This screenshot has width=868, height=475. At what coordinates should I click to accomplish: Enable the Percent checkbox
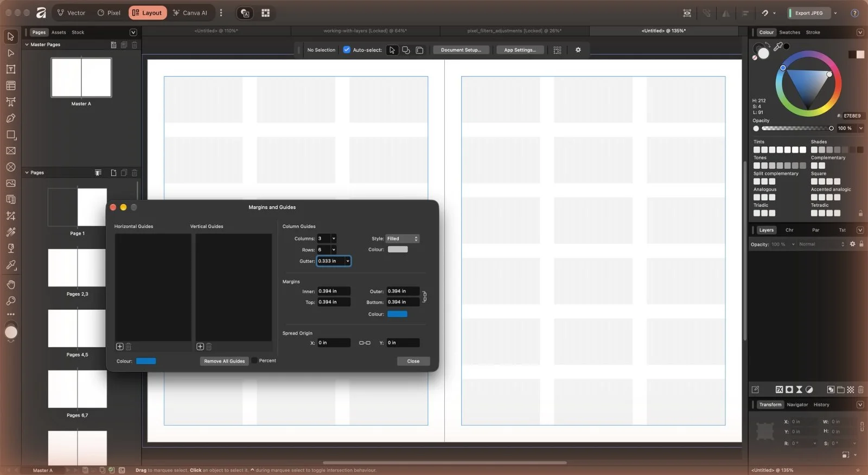tap(254, 360)
